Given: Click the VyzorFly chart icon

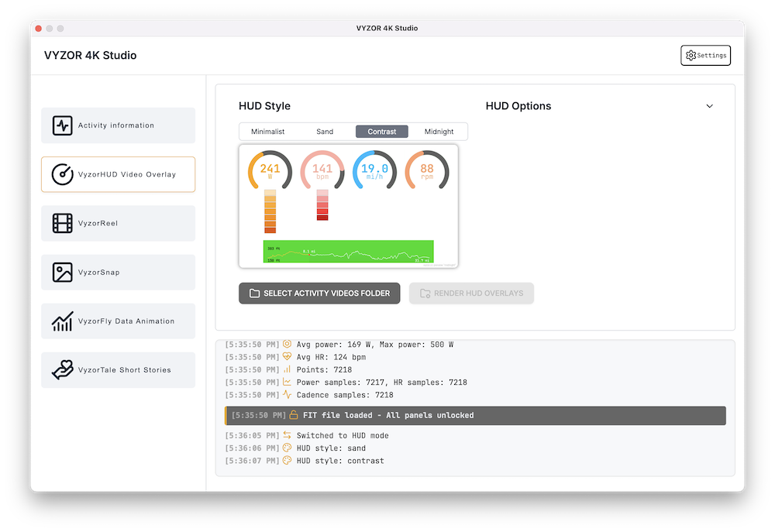Looking at the screenshot, I should pos(62,321).
